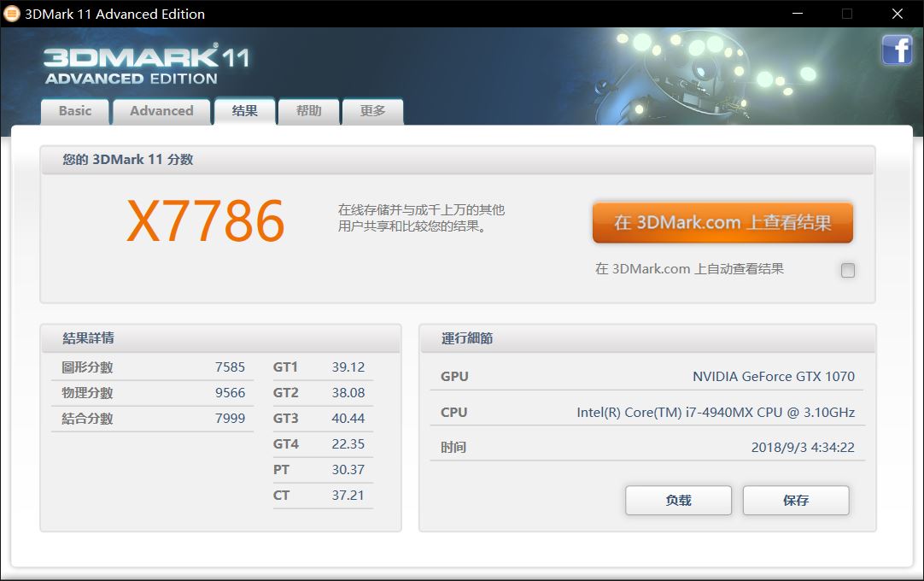
Task: Go to the 帮助 tab
Action: pos(309,111)
